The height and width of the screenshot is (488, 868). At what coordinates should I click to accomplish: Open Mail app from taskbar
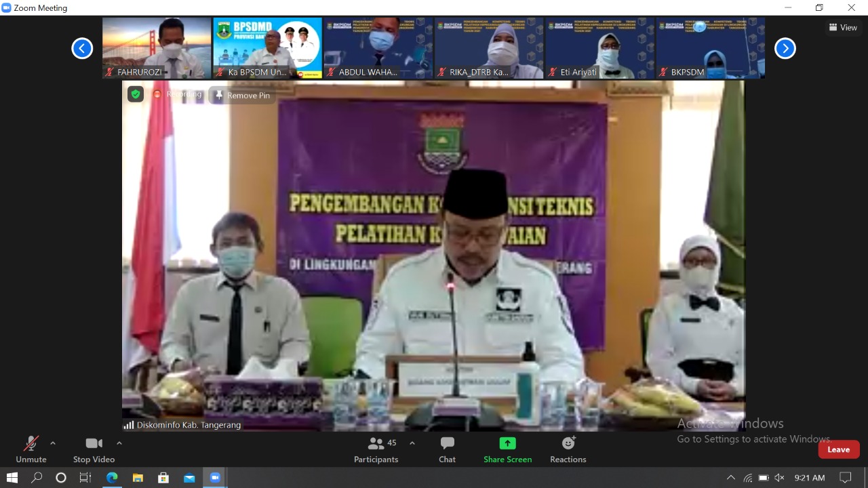[189, 478]
